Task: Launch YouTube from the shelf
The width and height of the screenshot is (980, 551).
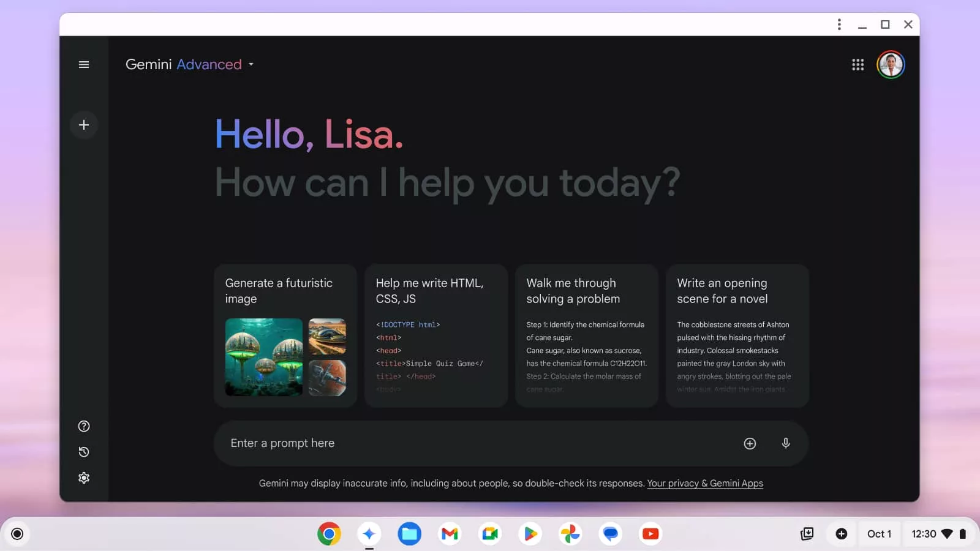Action: [x=650, y=534]
